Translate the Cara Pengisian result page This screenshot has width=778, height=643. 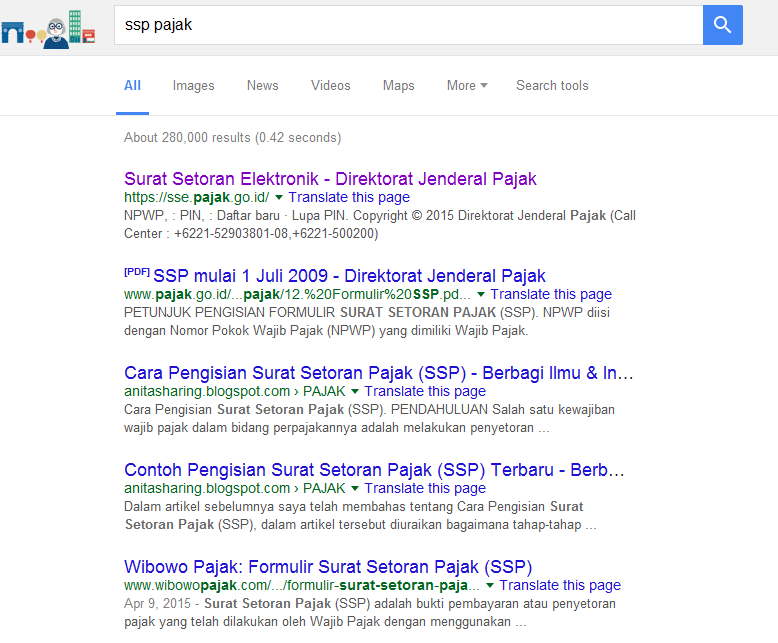point(425,391)
